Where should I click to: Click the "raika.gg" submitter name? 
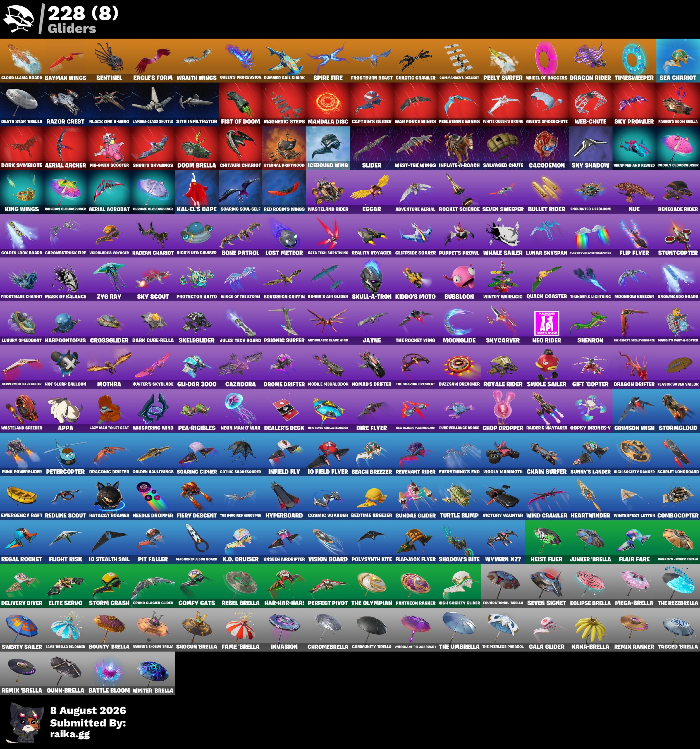70,734
